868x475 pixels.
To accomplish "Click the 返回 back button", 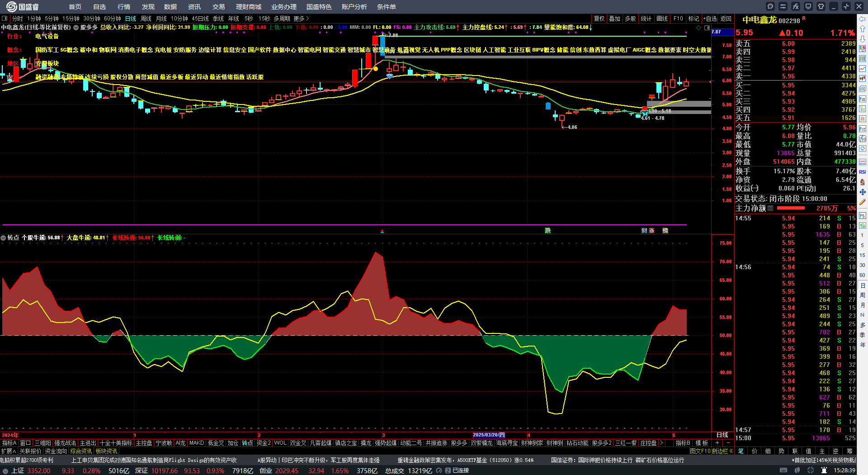I will pos(726,19).
